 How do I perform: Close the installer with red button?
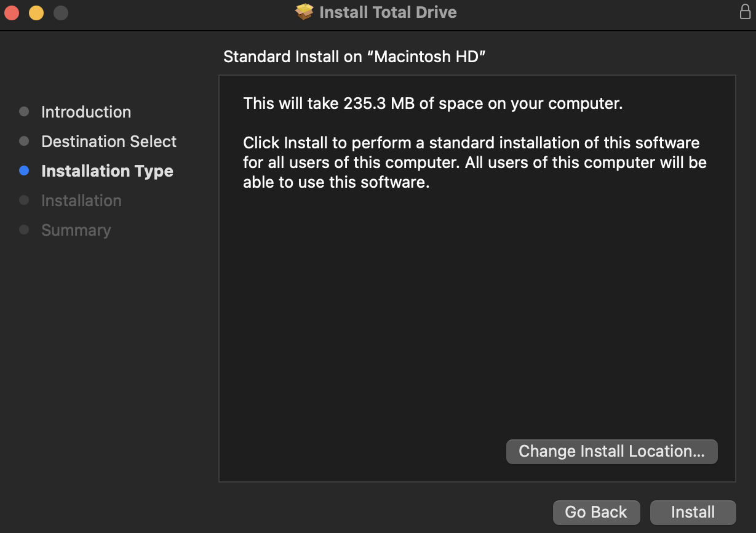click(12, 12)
